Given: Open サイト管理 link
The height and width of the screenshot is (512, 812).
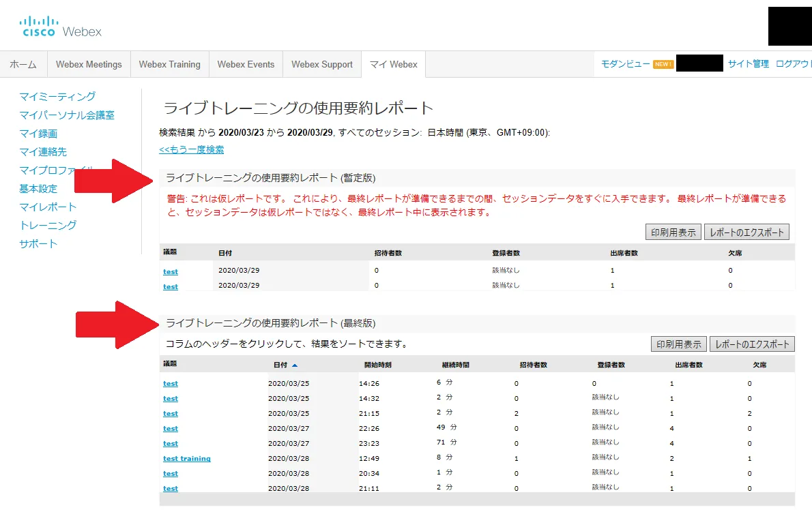Looking at the screenshot, I should pos(748,64).
